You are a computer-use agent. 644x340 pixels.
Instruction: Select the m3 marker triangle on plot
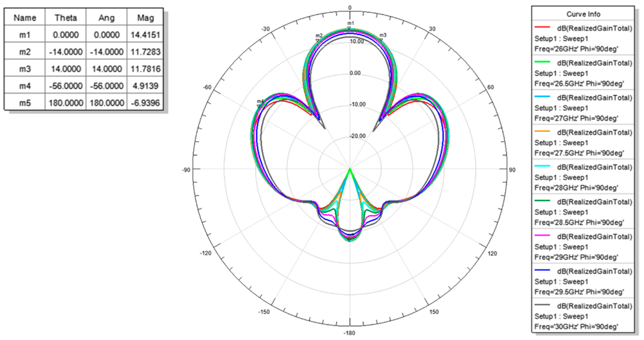tap(381, 40)
